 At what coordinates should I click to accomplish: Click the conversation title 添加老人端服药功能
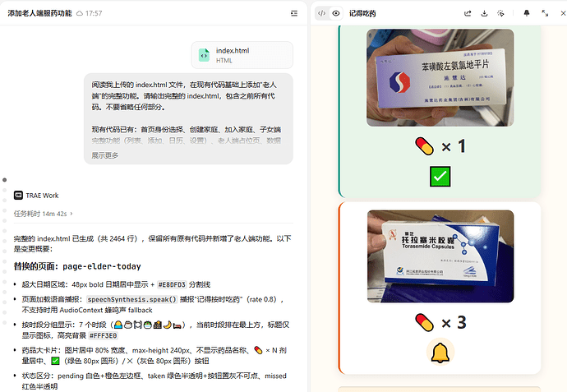coord(39,13)
